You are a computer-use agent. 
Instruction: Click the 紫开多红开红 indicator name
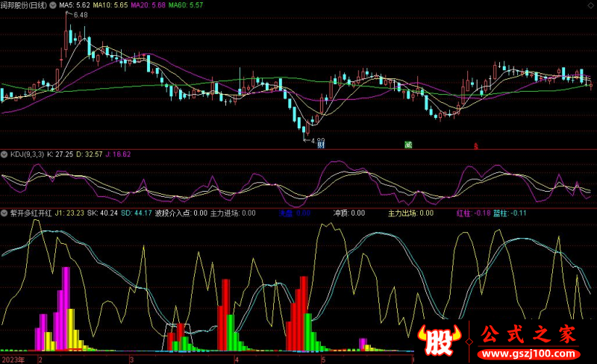(x=31, y=213)
